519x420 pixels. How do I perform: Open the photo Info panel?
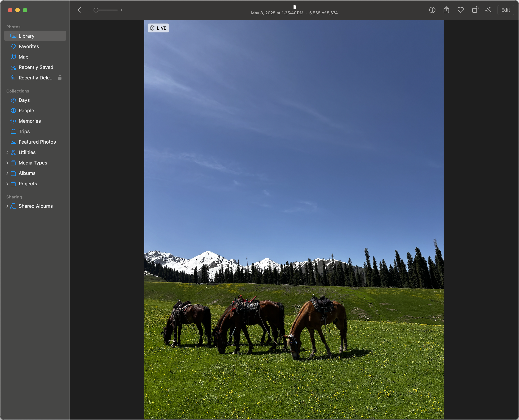(x=432, y=10)
